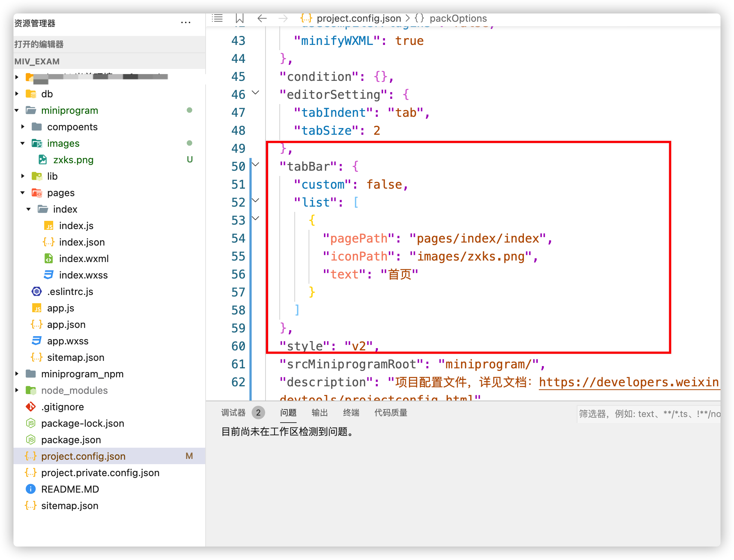This screenshot has width=734, height=560.
Task: Fold the tabBar block on line 50
Action: pos(256,164)
